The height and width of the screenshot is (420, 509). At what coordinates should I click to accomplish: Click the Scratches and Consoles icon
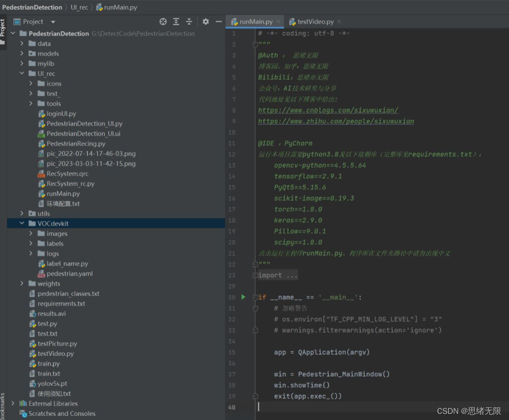point(23,413)
